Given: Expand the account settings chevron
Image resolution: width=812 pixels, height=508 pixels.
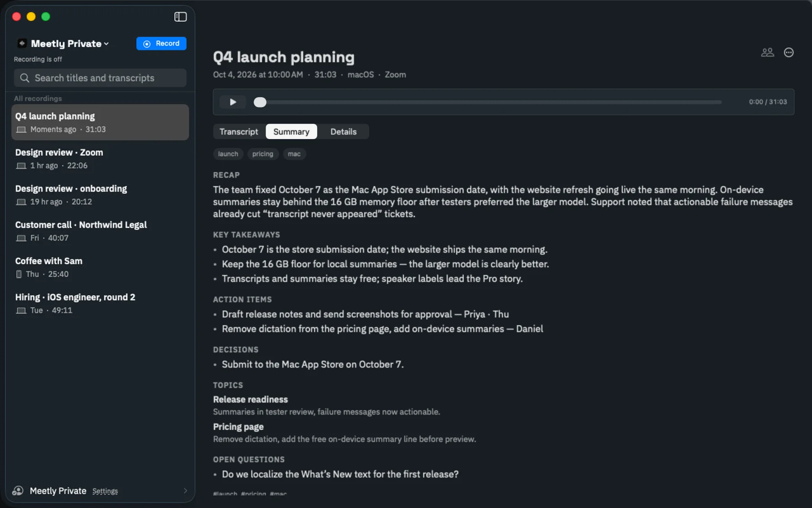Looking at the screenshot, I should [185, 491].
